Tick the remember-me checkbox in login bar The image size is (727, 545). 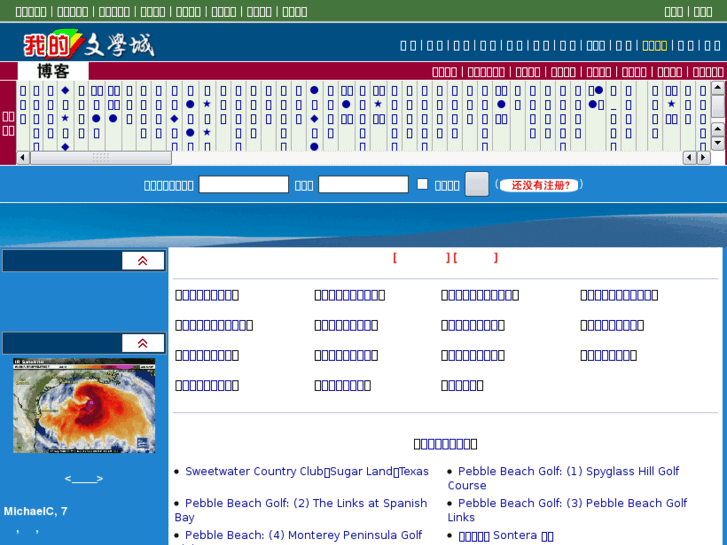coord(422,184)
